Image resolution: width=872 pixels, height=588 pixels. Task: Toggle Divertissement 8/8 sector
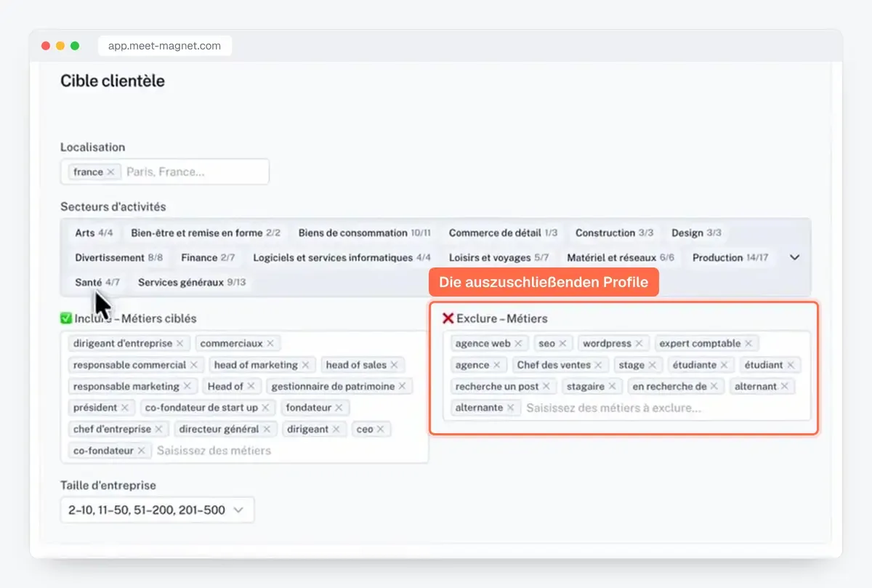[x=119, y=258]
